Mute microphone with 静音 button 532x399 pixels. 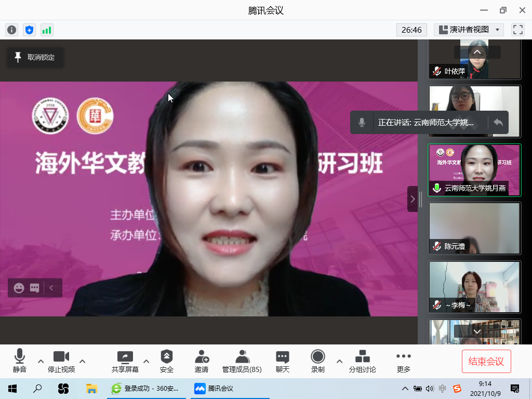(20, 361)
